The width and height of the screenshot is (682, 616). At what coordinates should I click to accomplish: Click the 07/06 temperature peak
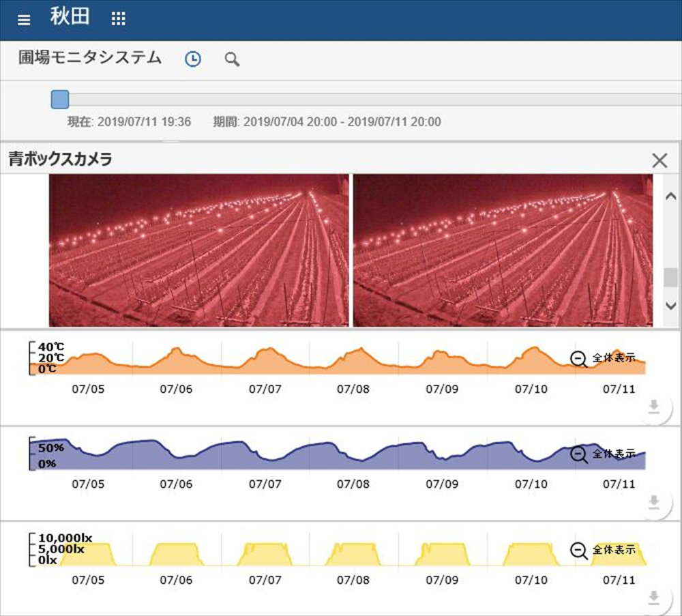click(x=177, y=349)
